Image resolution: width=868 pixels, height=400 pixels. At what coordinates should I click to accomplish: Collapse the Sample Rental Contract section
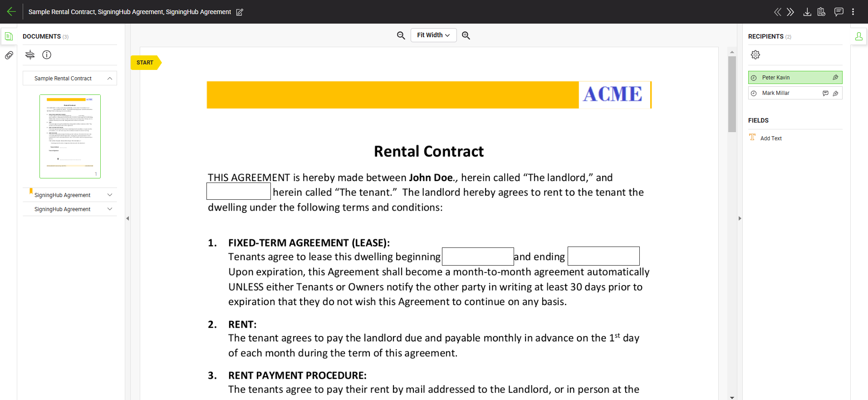(x=109, y=79)
